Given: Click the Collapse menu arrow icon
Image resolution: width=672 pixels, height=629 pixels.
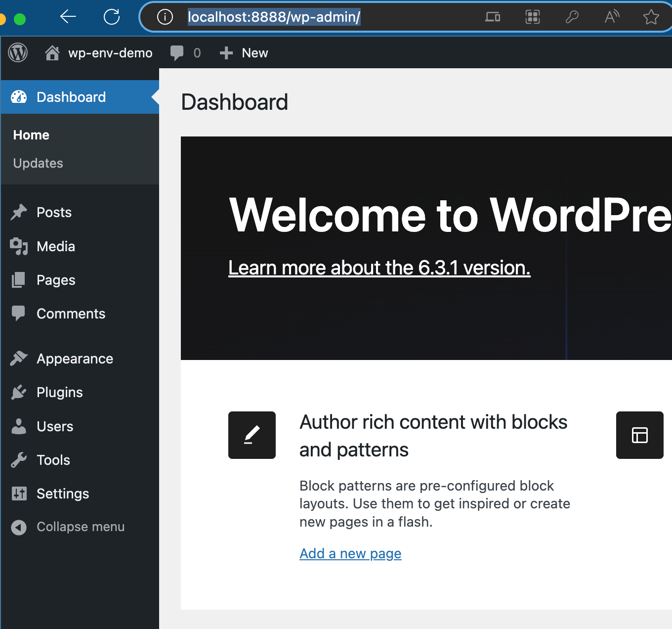Looking at the screenshot, I should tap(19, 527).
